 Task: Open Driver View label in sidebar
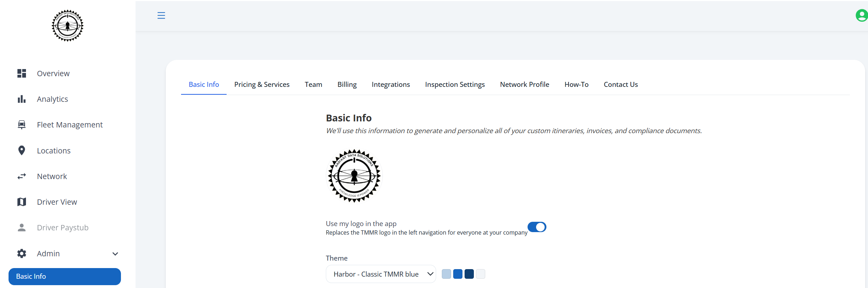click(x=57, y=202)
